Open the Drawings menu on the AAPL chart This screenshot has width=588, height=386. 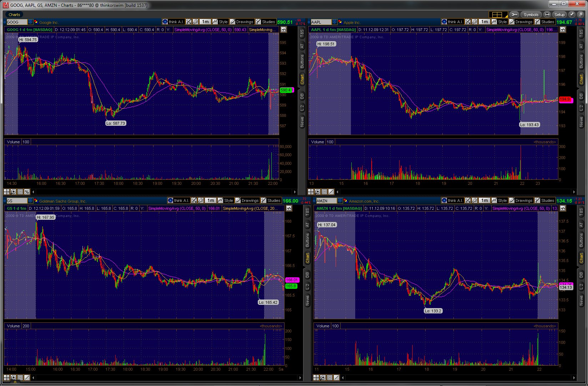pyautogui.click(x=521, y=22)
